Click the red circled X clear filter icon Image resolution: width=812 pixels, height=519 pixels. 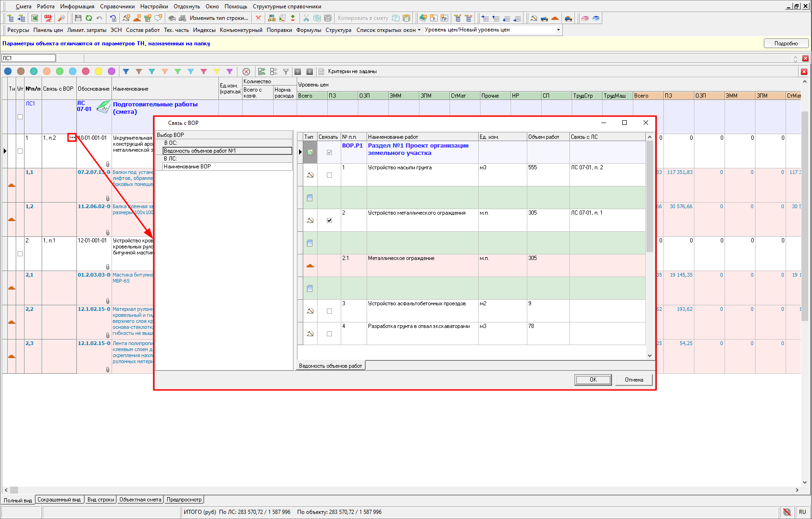[x=246, y=71]
